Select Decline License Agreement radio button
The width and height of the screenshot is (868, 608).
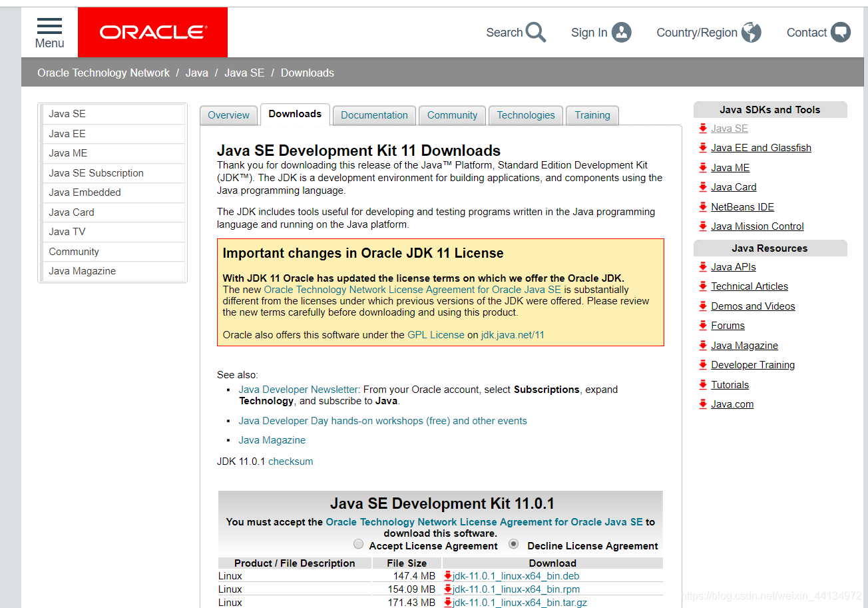[x=513, y=544]
